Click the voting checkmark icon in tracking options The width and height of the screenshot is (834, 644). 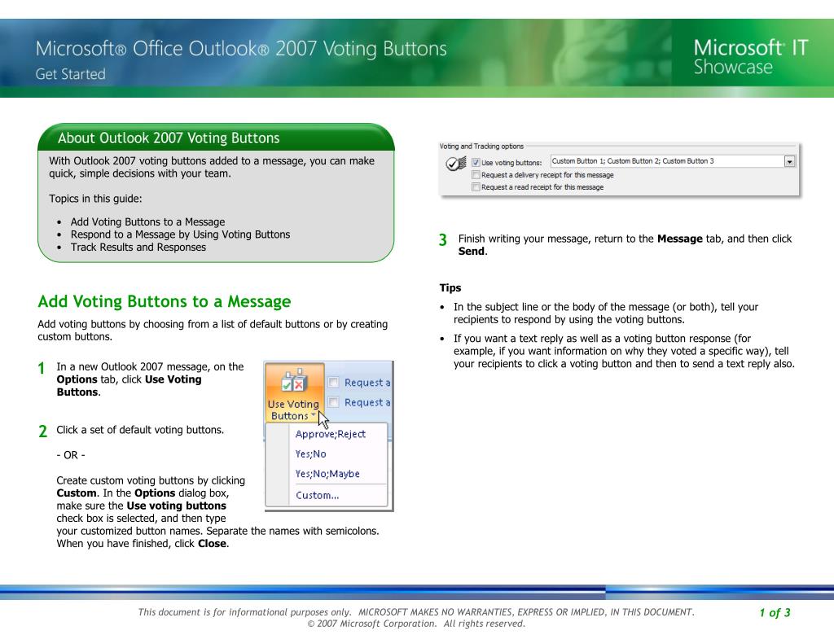coord(456,164)
